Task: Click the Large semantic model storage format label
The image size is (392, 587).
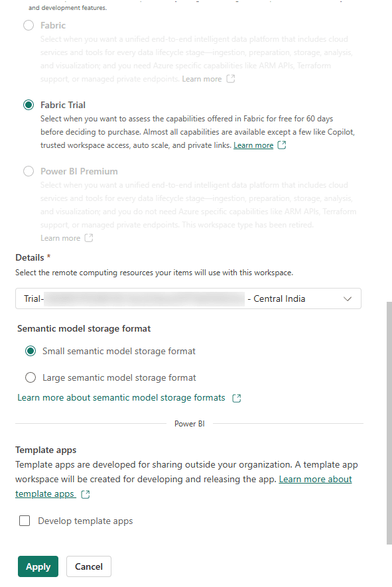Action: (119, 377)
